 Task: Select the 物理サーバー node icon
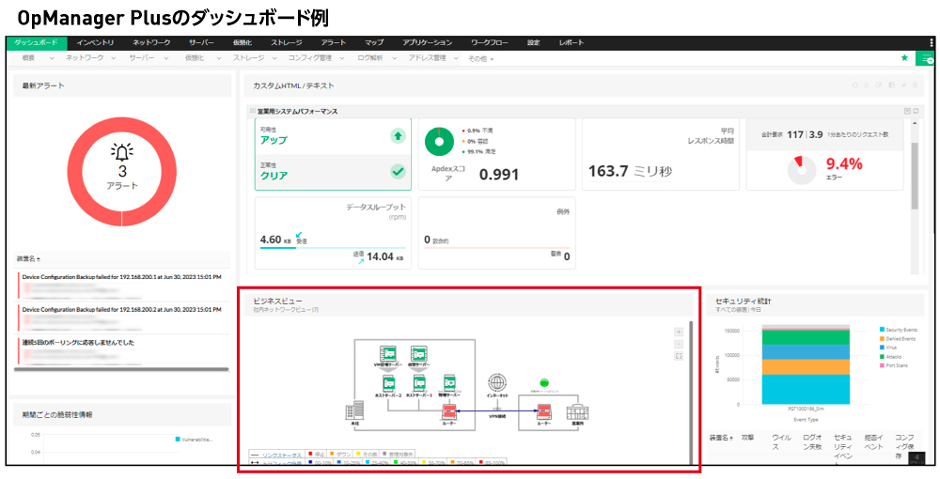[x=450, y=382]
